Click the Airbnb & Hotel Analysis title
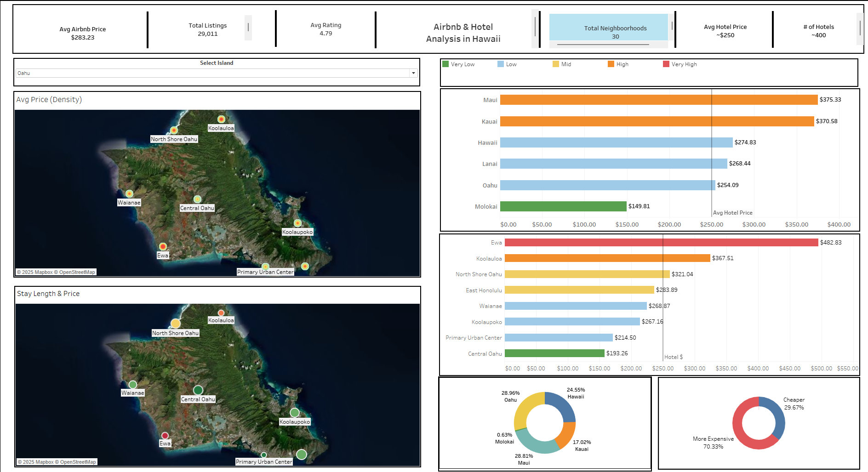 [463, 33]
